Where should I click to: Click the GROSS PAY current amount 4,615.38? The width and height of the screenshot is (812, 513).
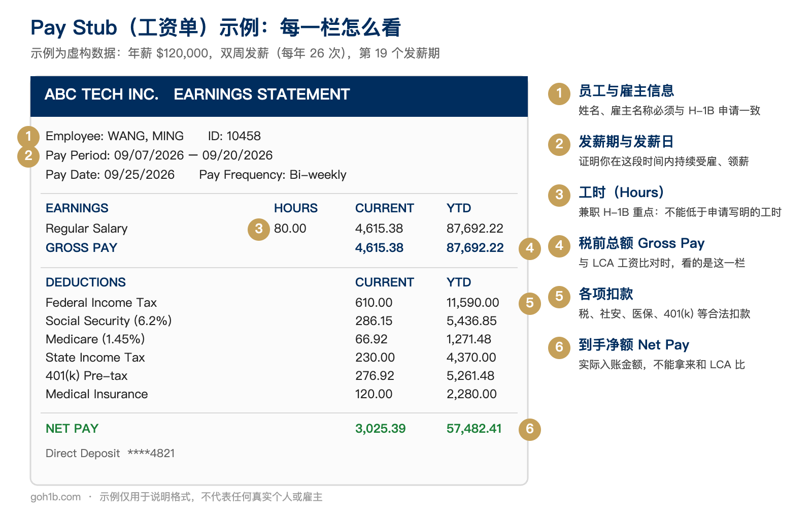click(x=379, y=248)
